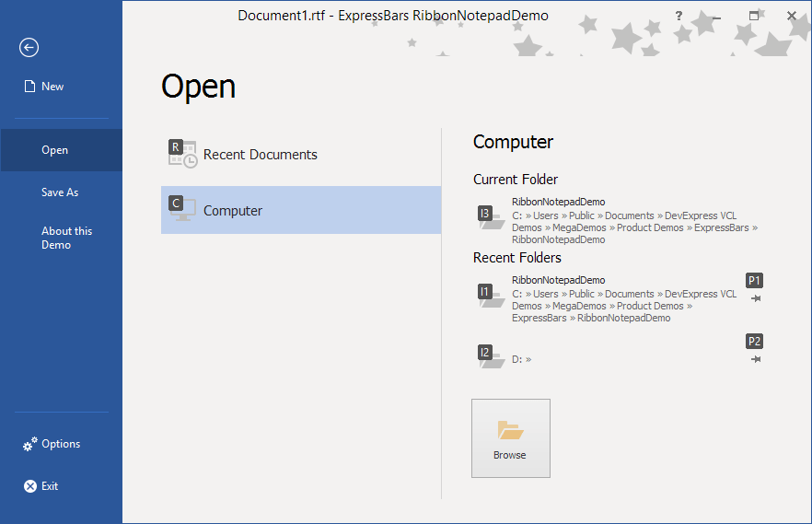The width and height of the screenshot is (812, 524).
Task: Click the help question mark icon
Action: (679, 16)
